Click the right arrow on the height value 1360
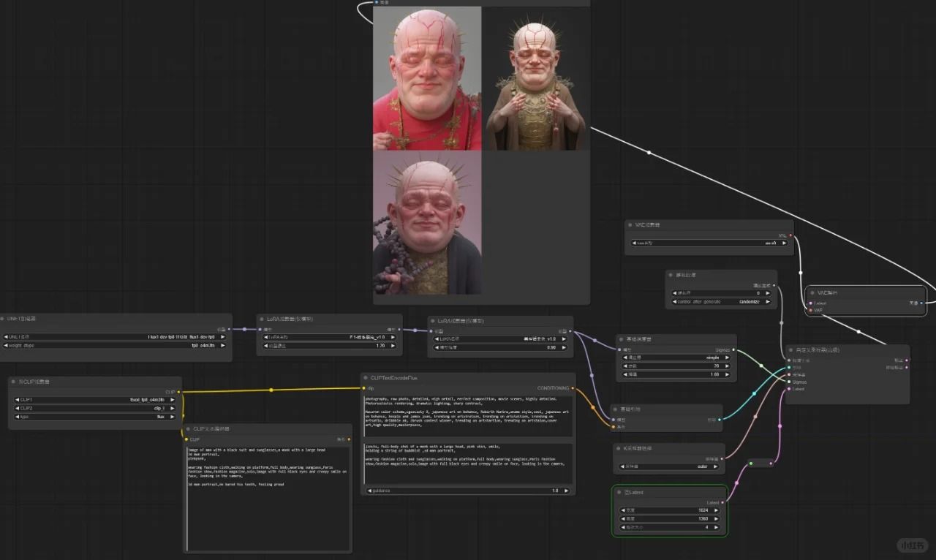 715,518
